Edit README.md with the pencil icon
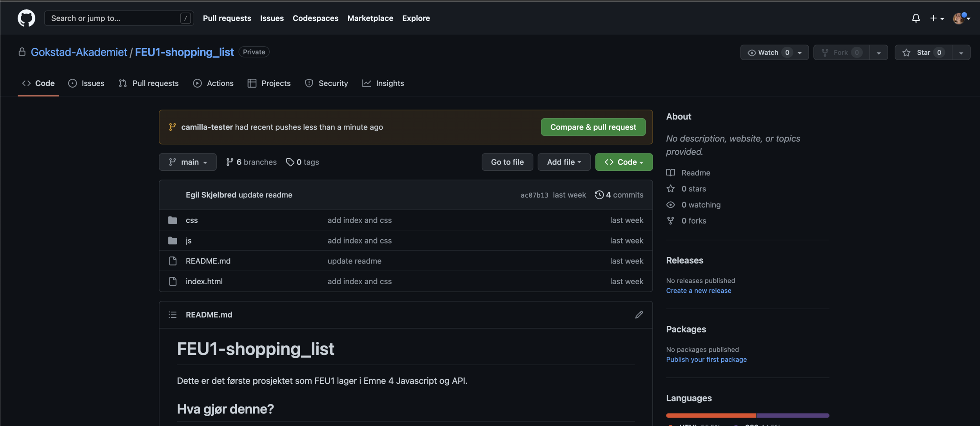This screenshot has height=426, width=980. click(639, 314)
